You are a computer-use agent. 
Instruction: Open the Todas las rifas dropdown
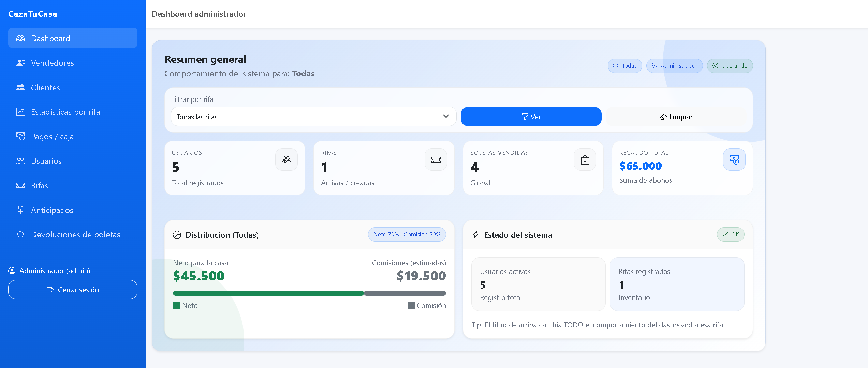coord(313,117)
